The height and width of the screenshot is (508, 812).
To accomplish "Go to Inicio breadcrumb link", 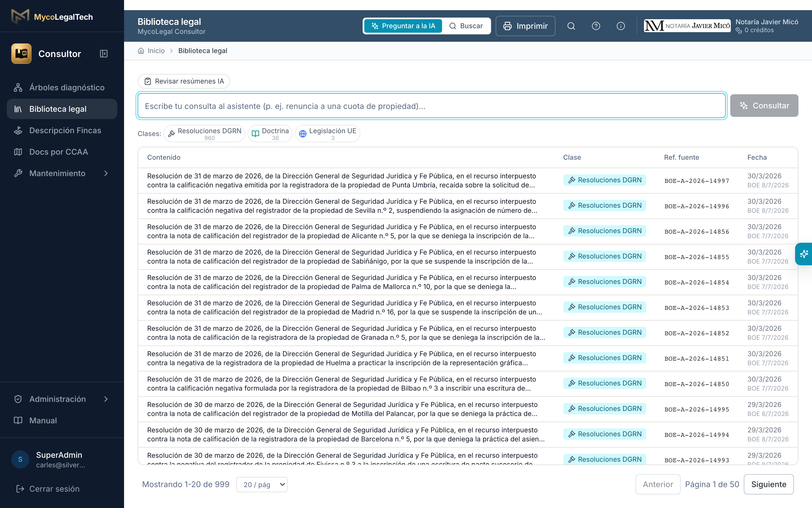I will (156, 51).
